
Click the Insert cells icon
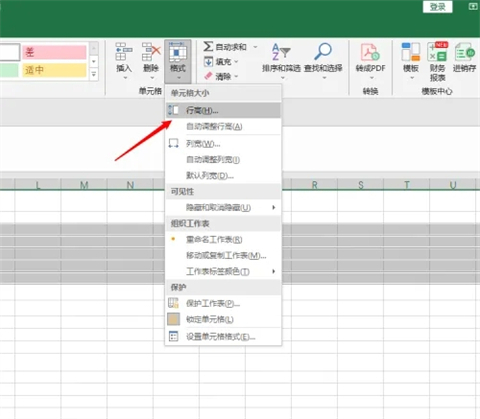pos(124,52)
